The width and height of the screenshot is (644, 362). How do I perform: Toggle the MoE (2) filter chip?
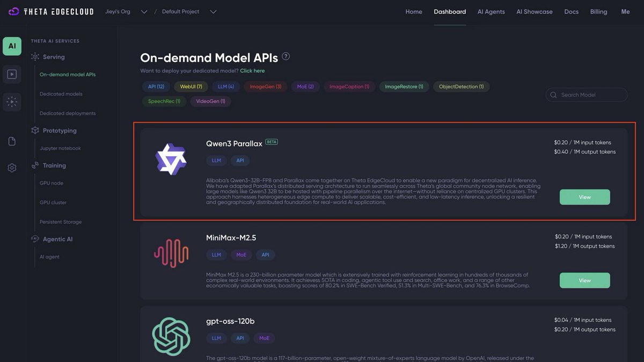(x=306, y=86)
